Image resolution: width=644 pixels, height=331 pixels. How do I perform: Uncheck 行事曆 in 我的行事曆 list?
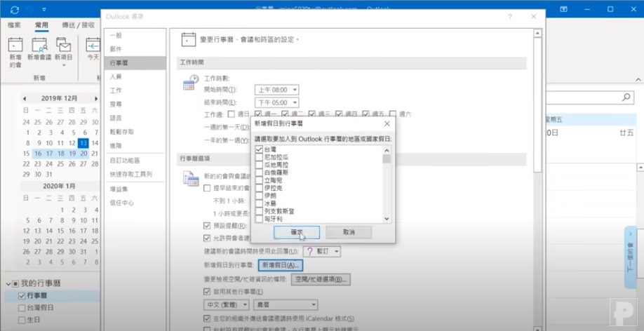(x=22, y=296)
